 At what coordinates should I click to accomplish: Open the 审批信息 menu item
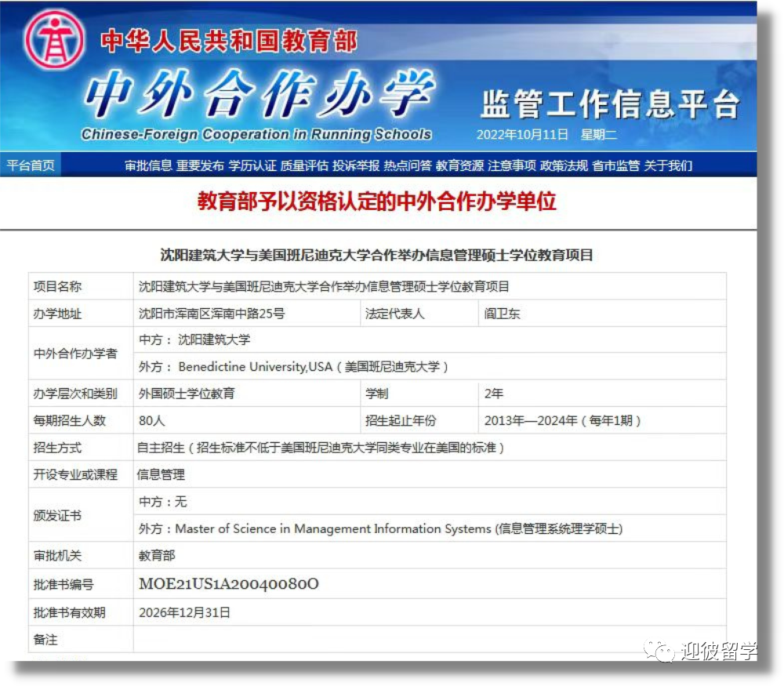point(148,165)
